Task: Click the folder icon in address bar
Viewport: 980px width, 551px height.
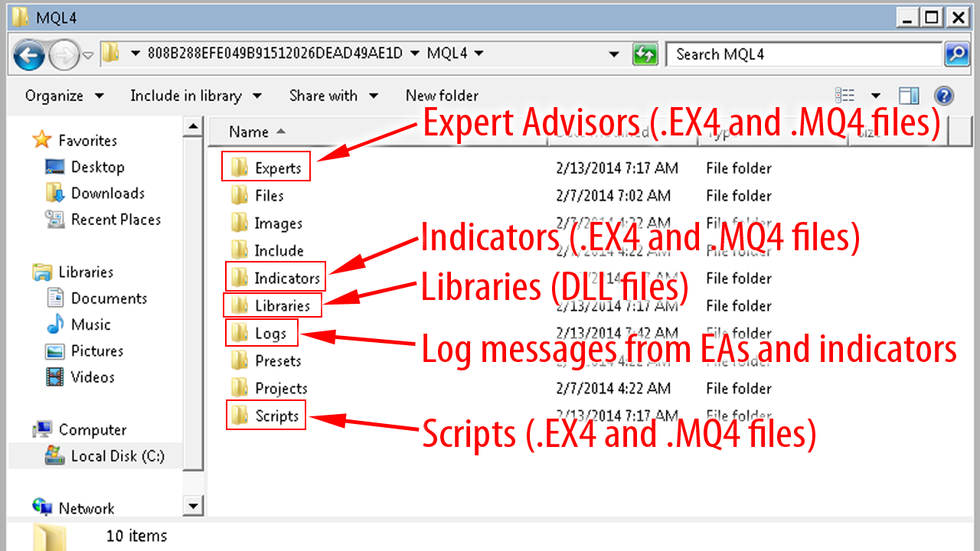Action: pyautogui.click(x=111, y=54)
